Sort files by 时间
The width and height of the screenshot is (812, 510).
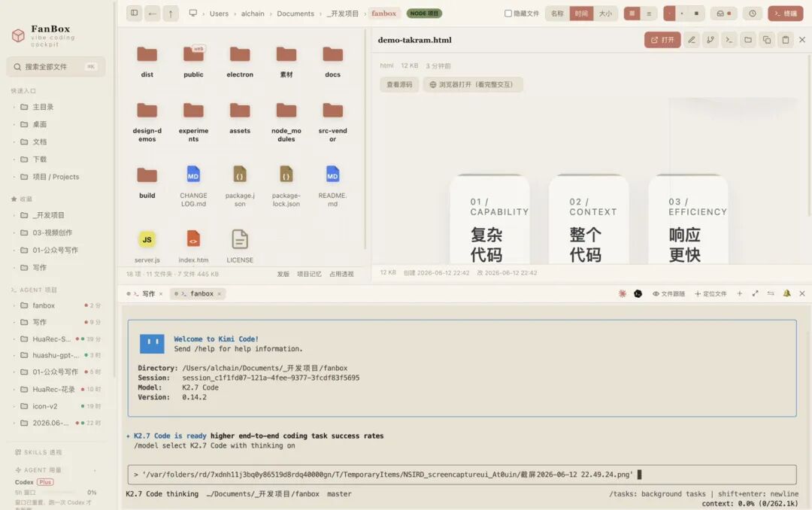point(581,14)
